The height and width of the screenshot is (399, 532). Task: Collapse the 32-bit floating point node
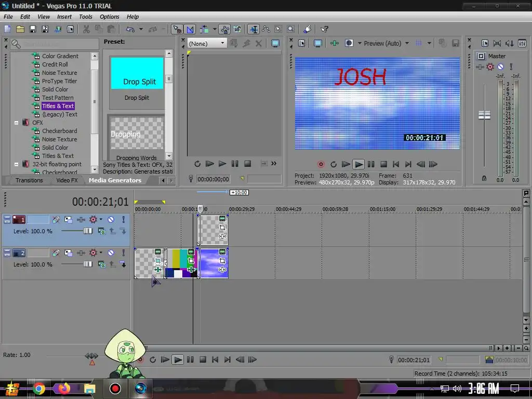click(x=16, y=164)
